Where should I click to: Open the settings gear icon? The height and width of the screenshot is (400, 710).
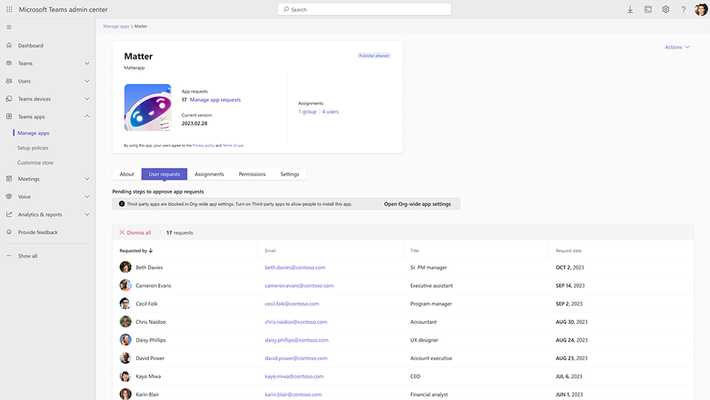point(666,9)
